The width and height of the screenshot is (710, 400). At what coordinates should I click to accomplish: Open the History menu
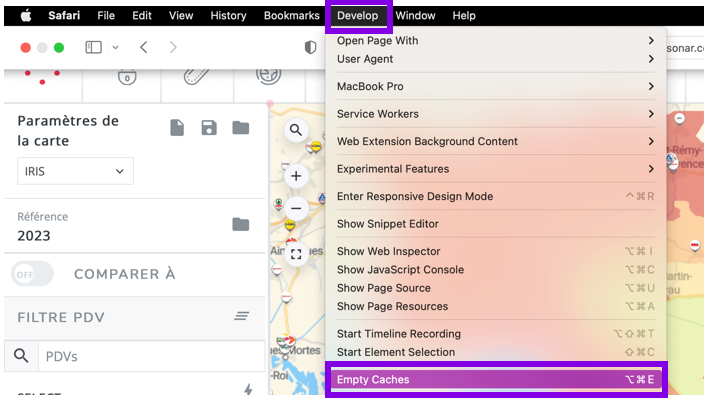point(228,16)
